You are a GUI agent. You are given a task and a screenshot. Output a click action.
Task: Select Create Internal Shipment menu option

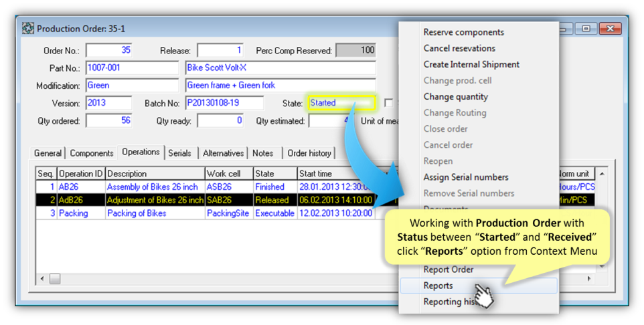coord(471,64)
